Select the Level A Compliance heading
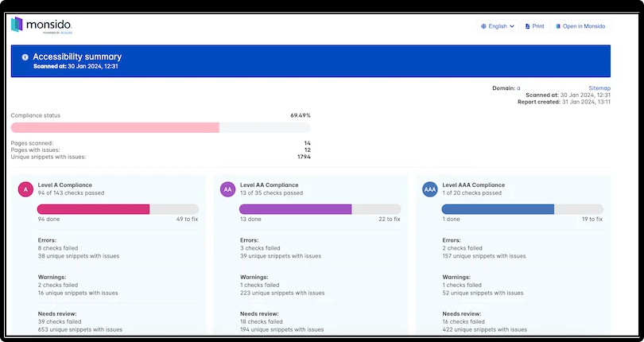644x342 pixels. coord(66,185)
